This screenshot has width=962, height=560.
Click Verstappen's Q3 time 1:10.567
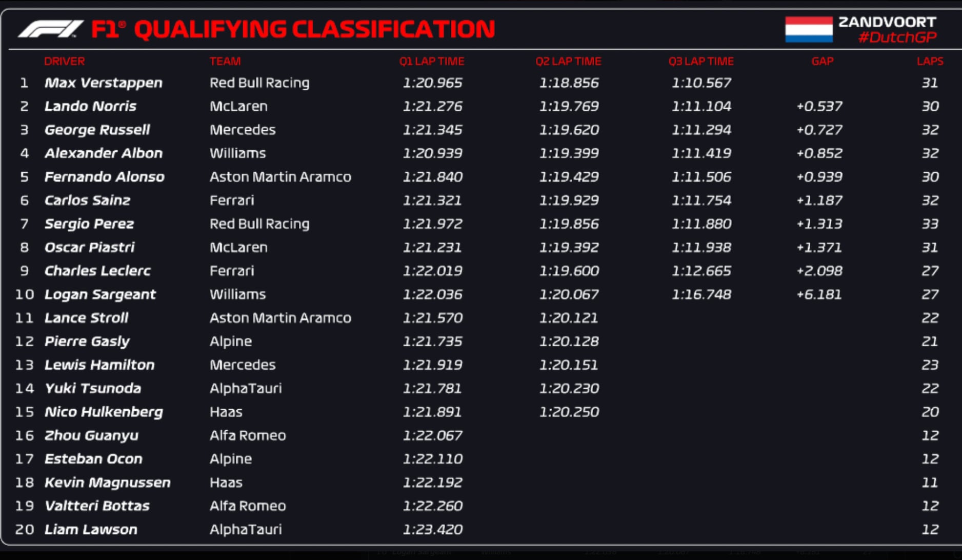[x=702, y=83]
